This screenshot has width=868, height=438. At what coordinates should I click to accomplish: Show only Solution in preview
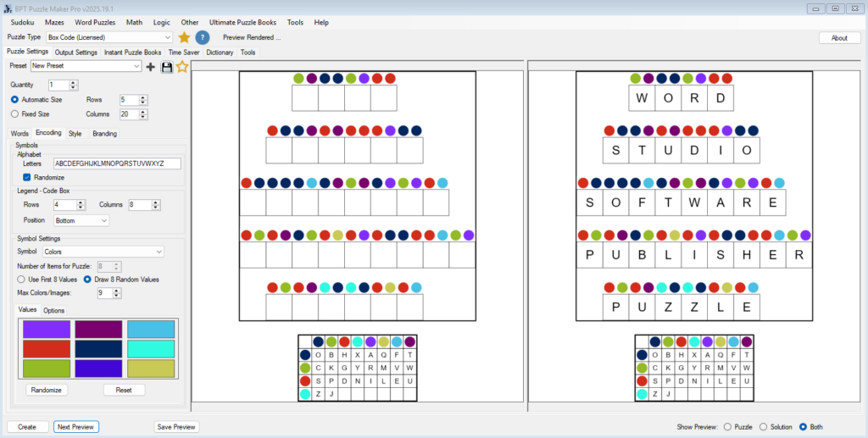tap(764, 427)
